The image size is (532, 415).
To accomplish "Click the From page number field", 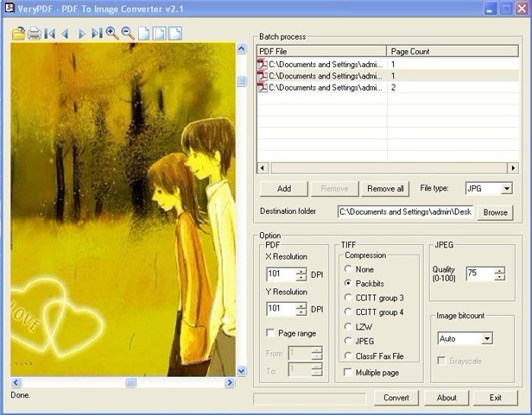I will point(300,353).
